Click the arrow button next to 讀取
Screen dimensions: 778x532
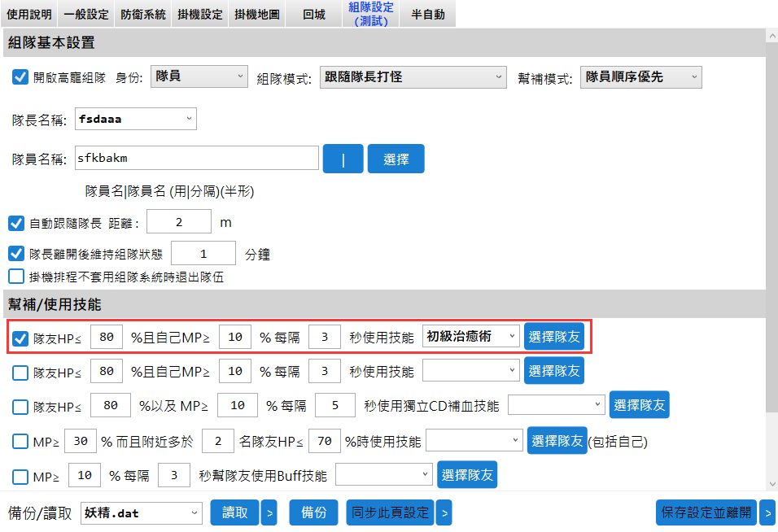[x=269, y=513]
